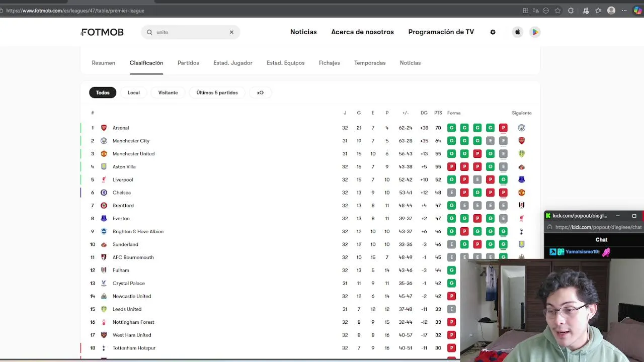Open Acerca de nosotros link
The height and width of the screenshot is (362, 644).
362,32
